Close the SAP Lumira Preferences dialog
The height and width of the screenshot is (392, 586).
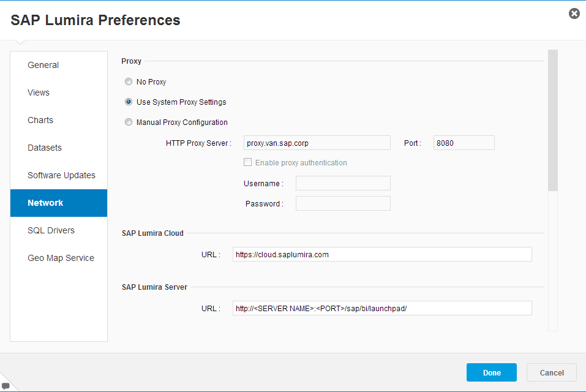click(x=574, y=14)
